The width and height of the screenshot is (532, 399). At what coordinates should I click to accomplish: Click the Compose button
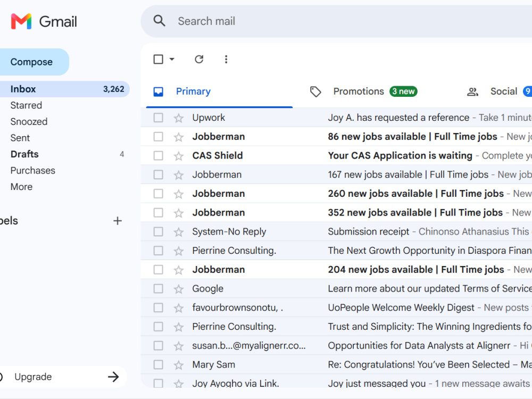[x=34, y=62]
